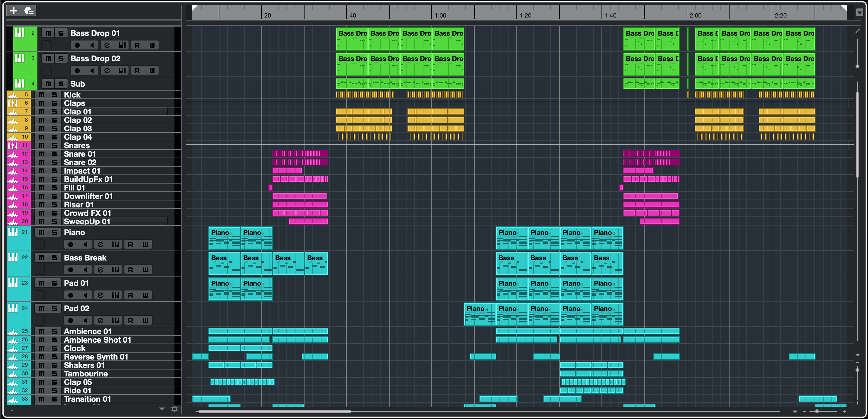Select the Snares folder track
Image resolution: width=868 pixels, height=419 pixels.
tap(77, 145)
